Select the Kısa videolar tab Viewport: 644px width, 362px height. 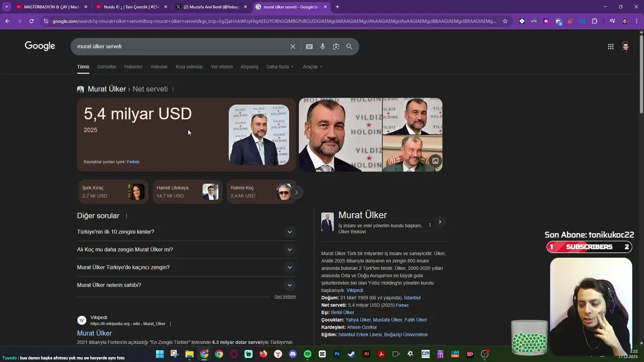189,67
